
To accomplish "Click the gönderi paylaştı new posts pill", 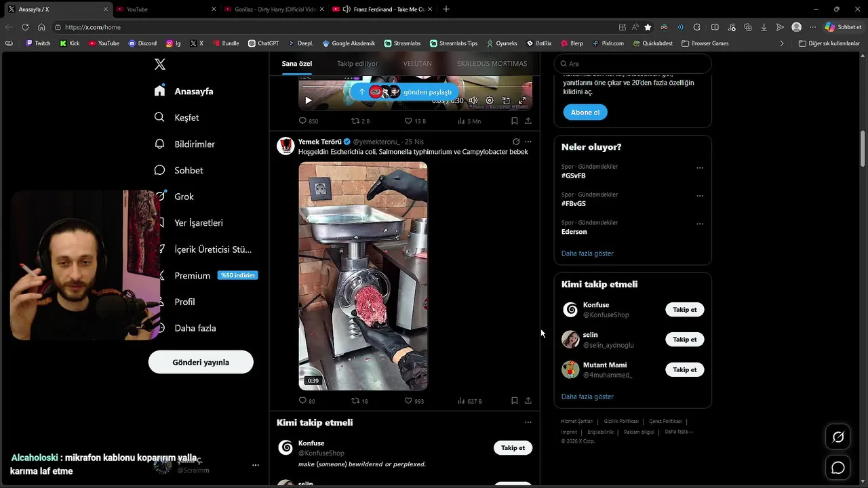I will 405,91.
